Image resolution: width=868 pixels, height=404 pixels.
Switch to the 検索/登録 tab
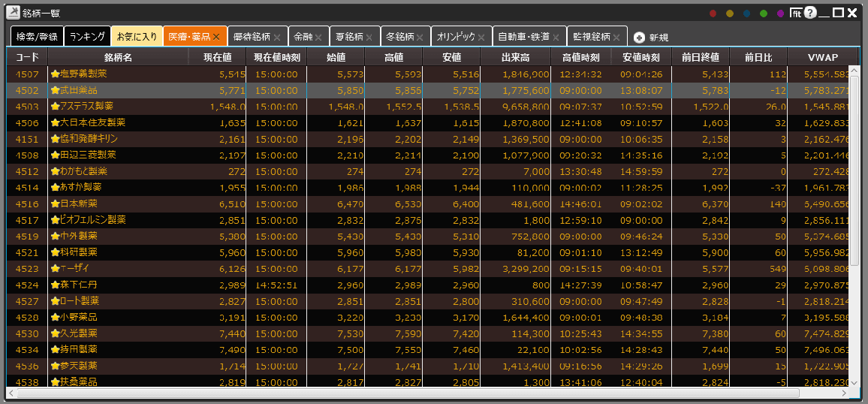coord(37,37)
